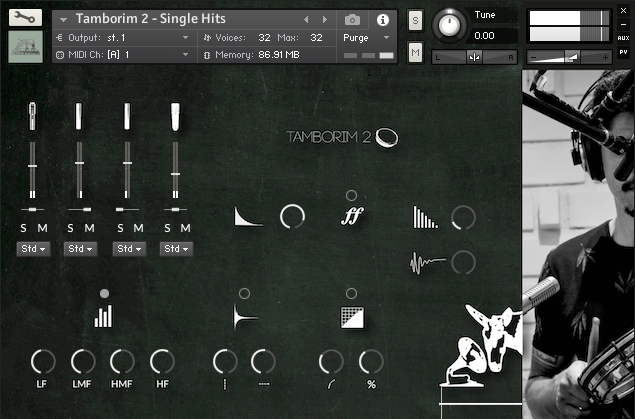Click the waveform noise icon
The image size is (635, 419).
click(428, 262)
